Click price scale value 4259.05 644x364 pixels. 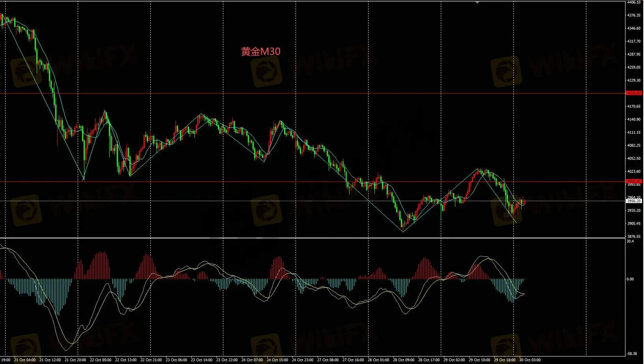(634, 67)
